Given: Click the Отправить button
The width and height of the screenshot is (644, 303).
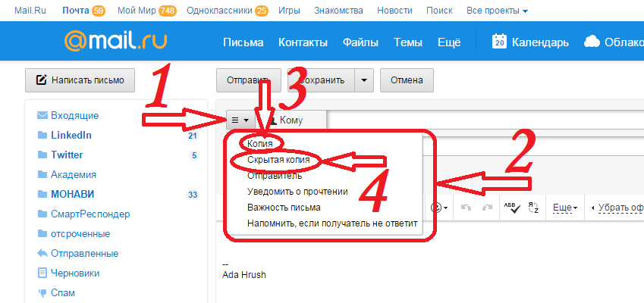Looking at the screenshot, I should (x=249, y=80).
